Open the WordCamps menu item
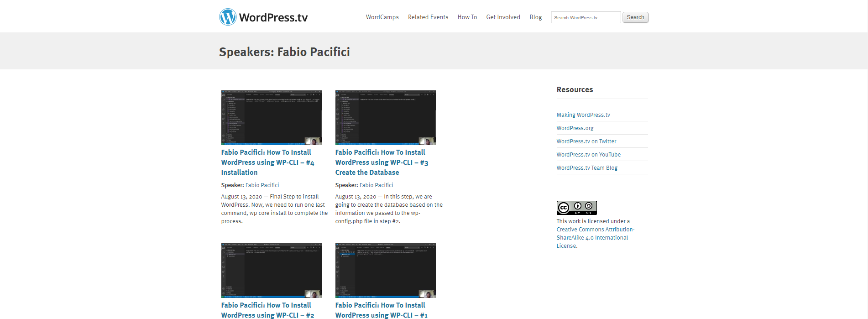 [x=382, y=17]
